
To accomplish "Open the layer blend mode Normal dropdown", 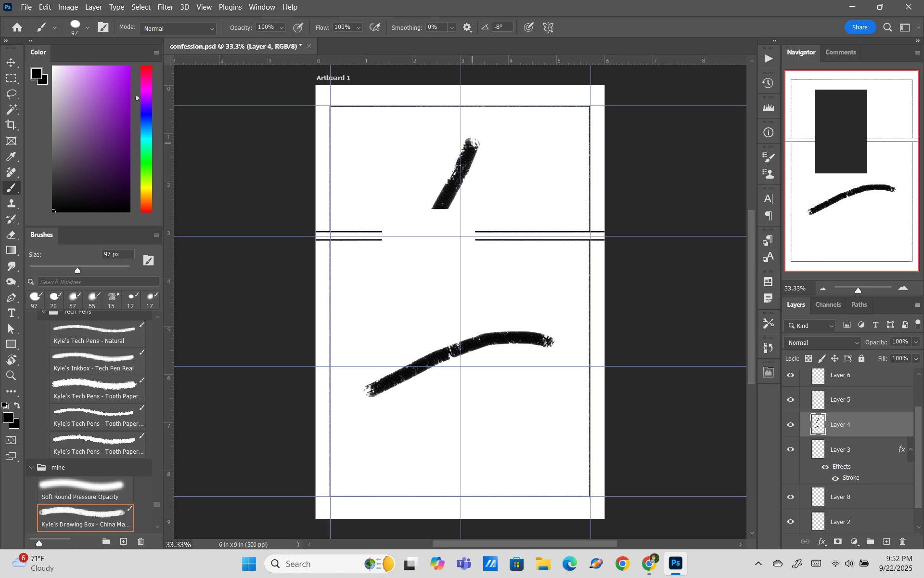I will tap(821, 343).
